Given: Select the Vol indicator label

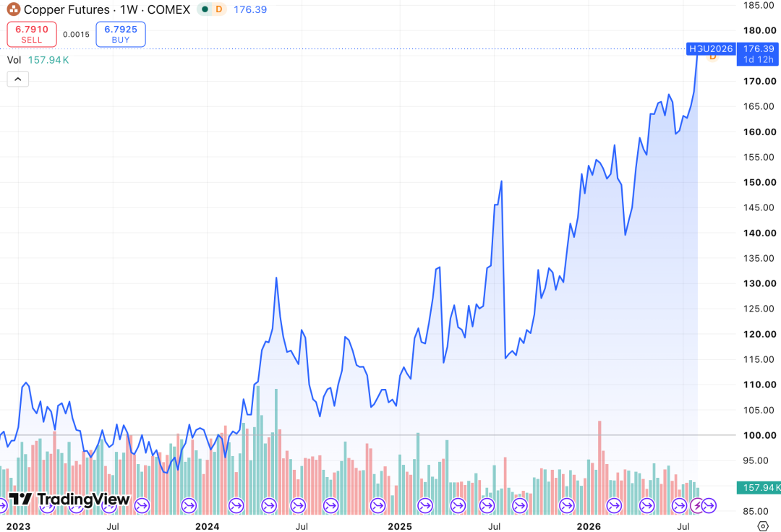Looking at the screenshot, I should tap(14, 60).
